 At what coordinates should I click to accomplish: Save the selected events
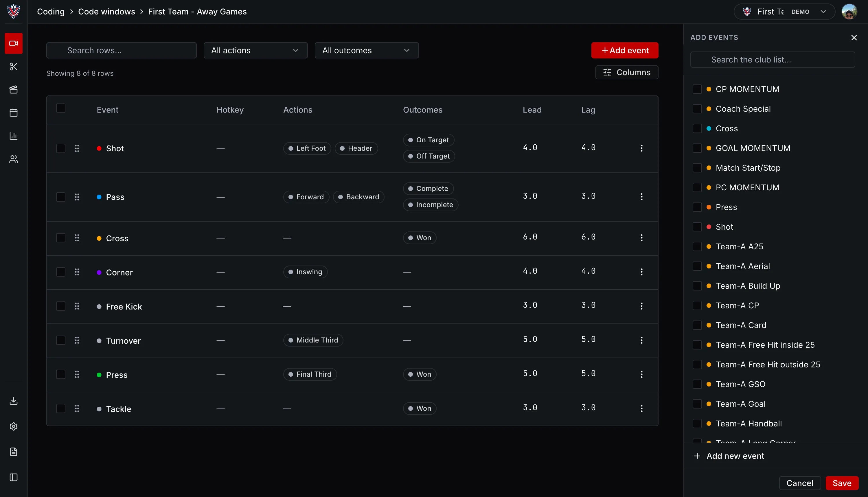point(842,483)
